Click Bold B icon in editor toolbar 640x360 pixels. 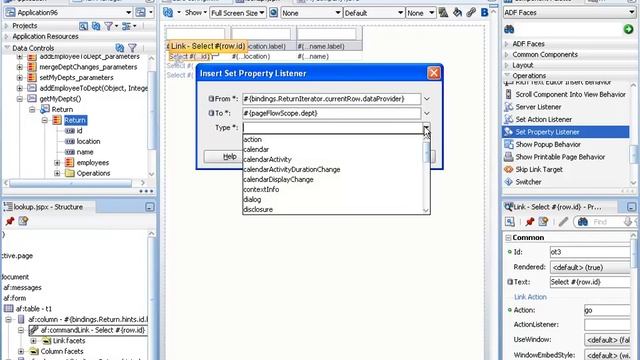(x=484, y=13)
